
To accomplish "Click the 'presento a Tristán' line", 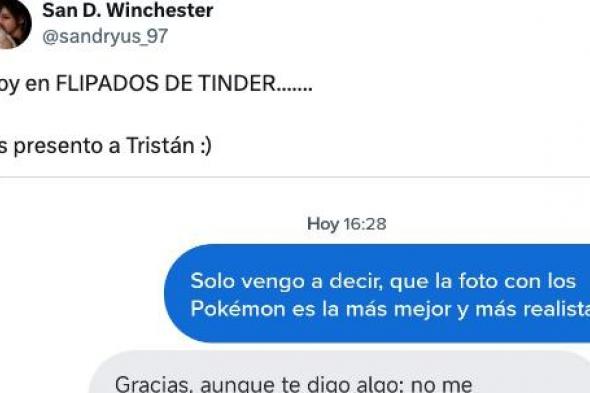I will click(105, 146).
